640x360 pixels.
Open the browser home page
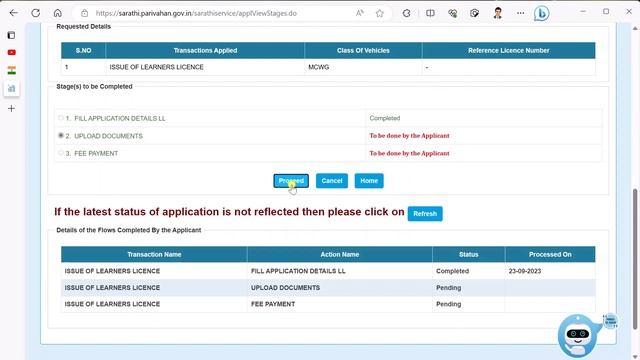coord(58,13)
